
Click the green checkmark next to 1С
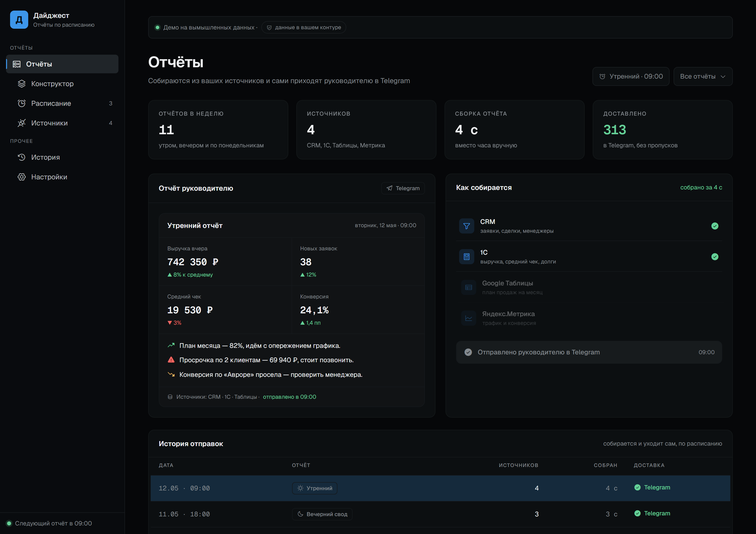point(715,257)
